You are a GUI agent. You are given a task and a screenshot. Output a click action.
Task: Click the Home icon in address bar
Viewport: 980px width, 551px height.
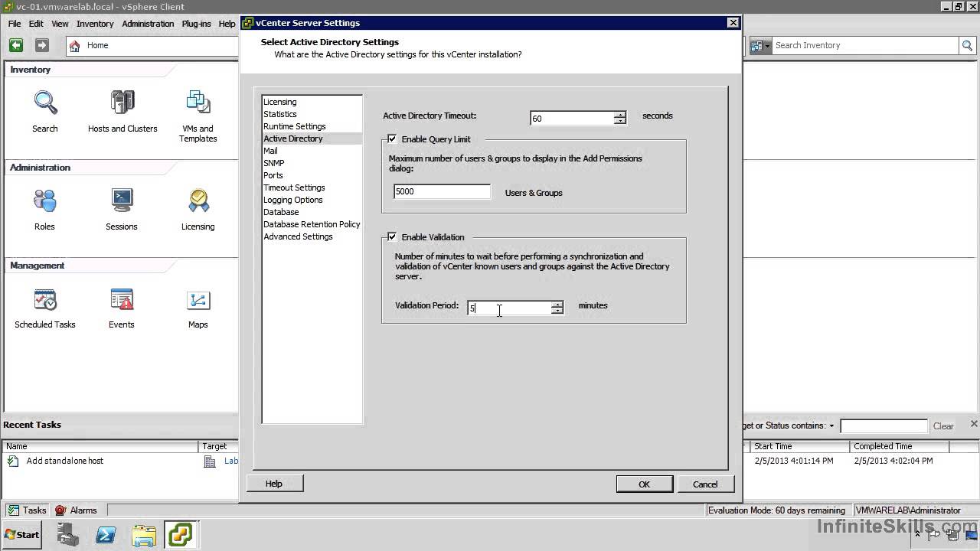pos(75,45)
